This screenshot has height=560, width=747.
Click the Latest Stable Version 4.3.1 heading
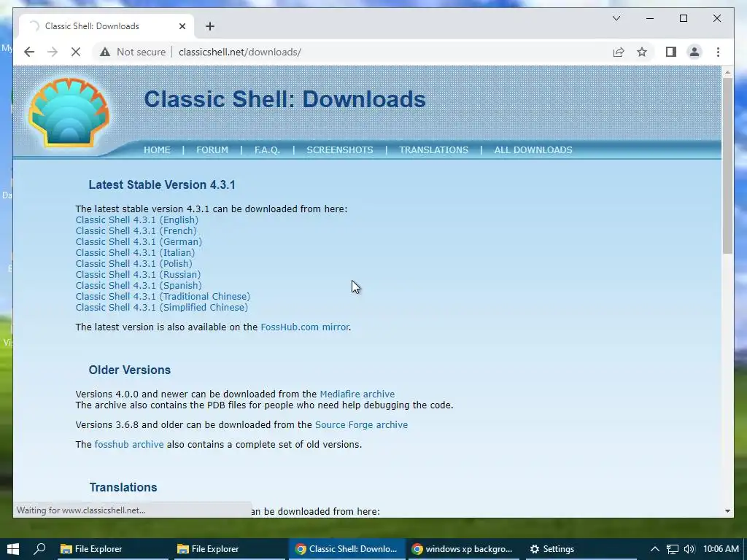pyautogui.click(x=162, y=184)
